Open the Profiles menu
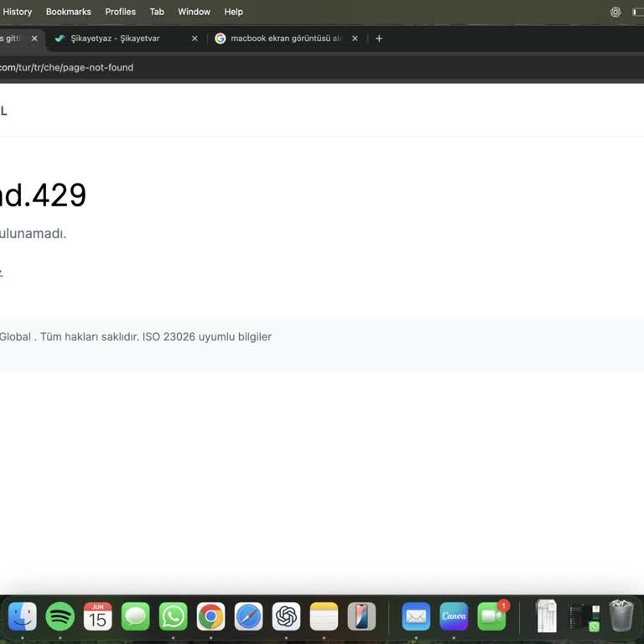This screenshot has width=644, height=644. point(121,12)
